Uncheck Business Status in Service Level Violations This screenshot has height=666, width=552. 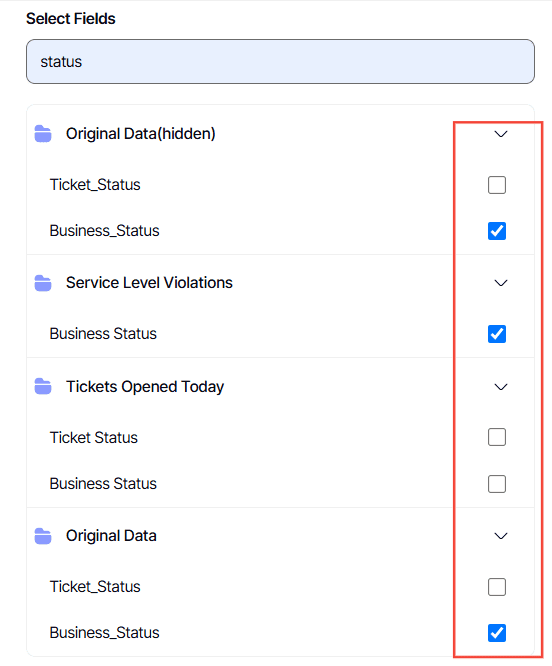coord(497,334)
